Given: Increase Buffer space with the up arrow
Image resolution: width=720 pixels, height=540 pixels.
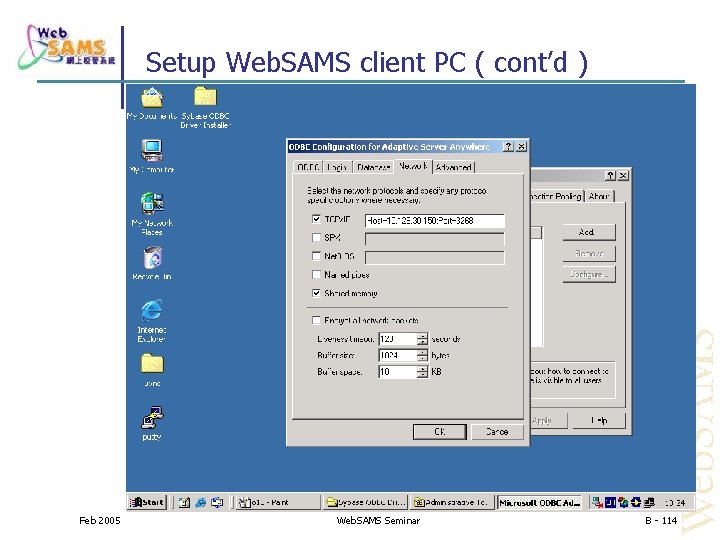Looking at the screenshot, I should pyautogui.click(x=422, y=369).
